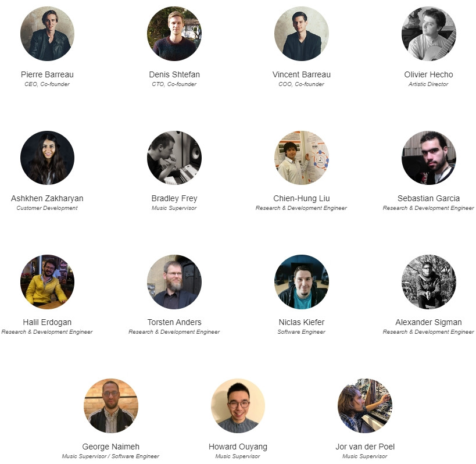
Task: Click Howard Ouyang's smiling portrait
Action: tap(238, 406)
